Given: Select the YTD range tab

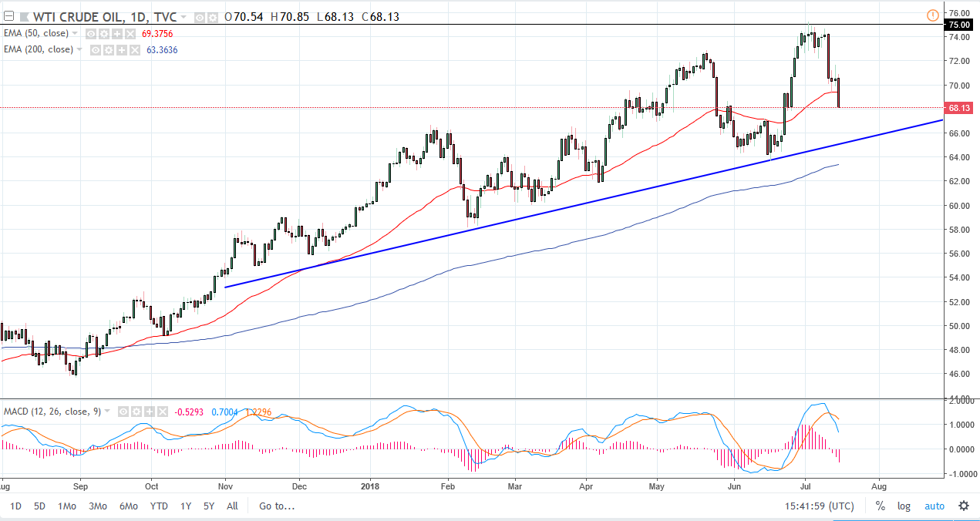Looking at the screenshot, I should pyautogui.click(x=158, y=506).
